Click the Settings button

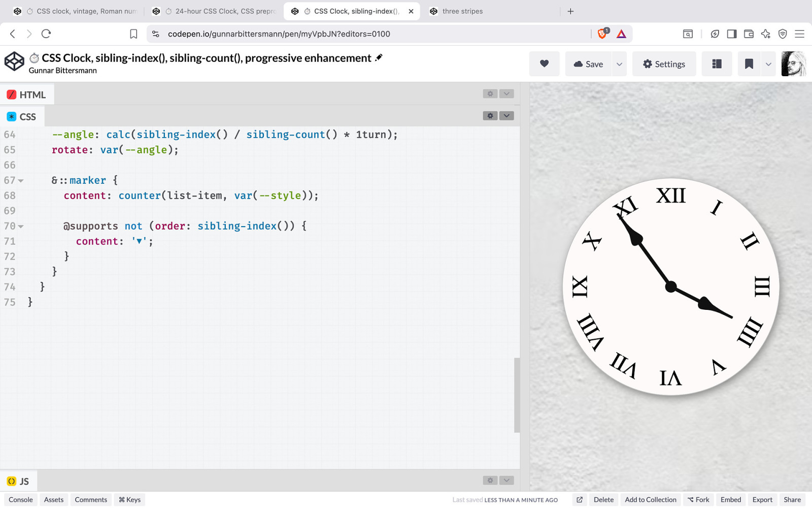point(664,64)
